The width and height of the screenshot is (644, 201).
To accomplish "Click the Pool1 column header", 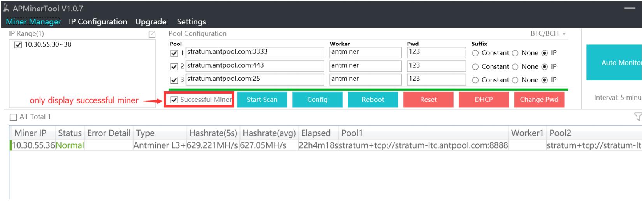I will pyautogui.click(x=423, y=133).
